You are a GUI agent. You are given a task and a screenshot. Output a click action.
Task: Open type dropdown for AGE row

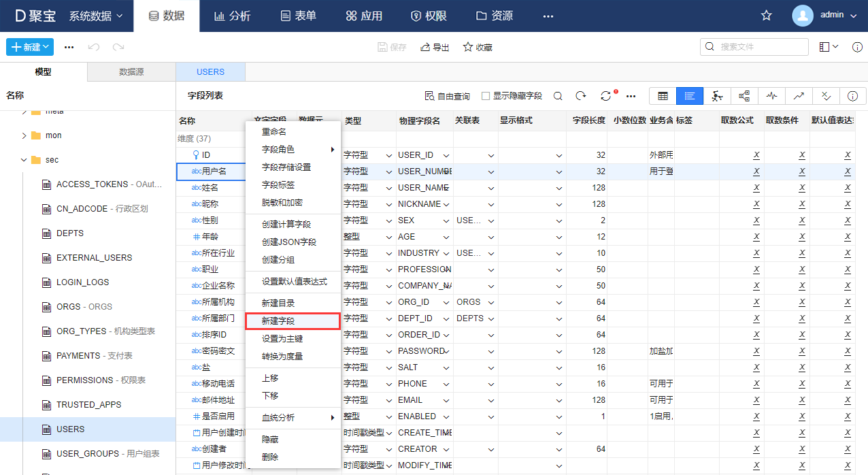click(x=390, y=237)
